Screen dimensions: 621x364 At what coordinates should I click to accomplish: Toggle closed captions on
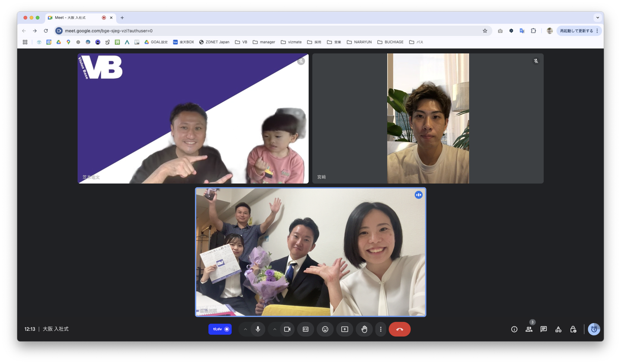(x=306, y=329)
